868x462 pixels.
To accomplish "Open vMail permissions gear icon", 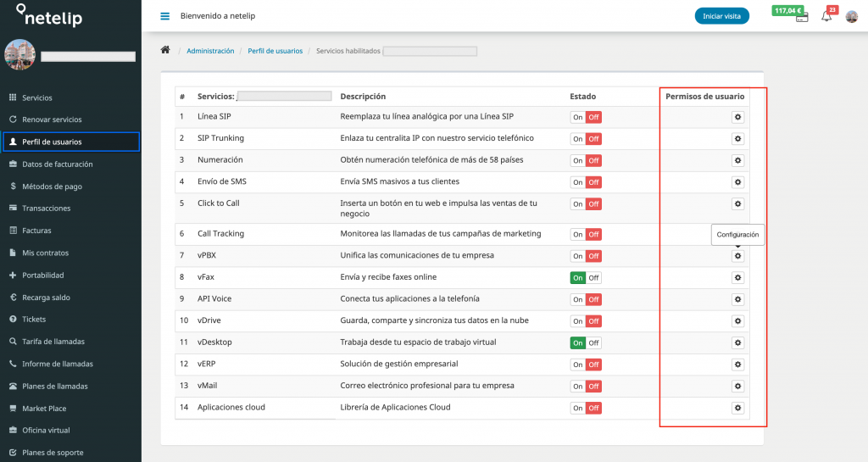I will pos(737,387).
